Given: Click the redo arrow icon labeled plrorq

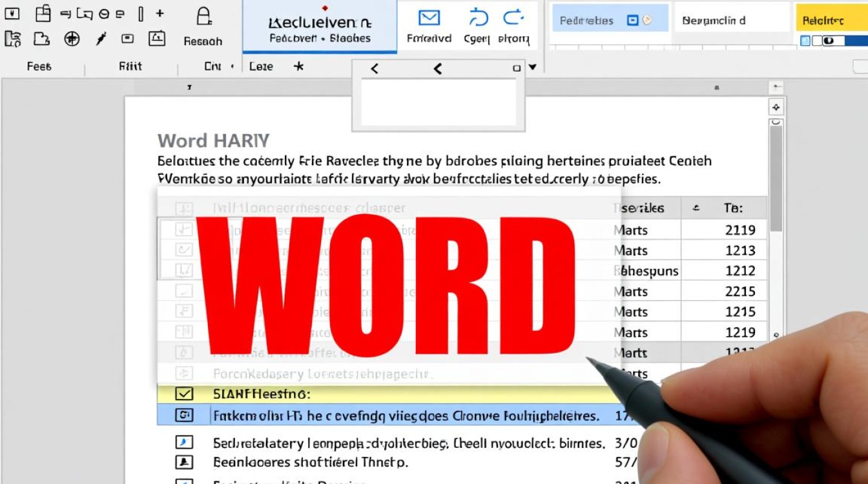Looking at the screenshot, I should pyautogui.click(x=513, y=17).
